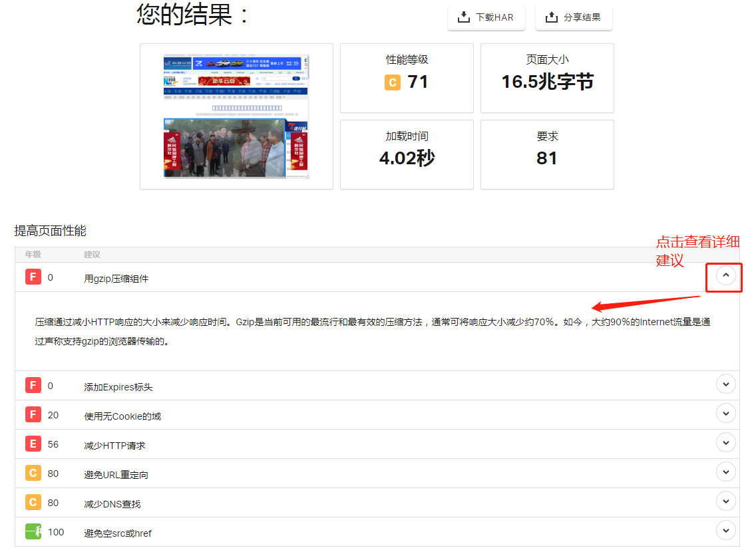This screenshot has height=556, width=756.
Task: Click the 减少DNS查找 suggestion text
Action: (x=112, y=504)
